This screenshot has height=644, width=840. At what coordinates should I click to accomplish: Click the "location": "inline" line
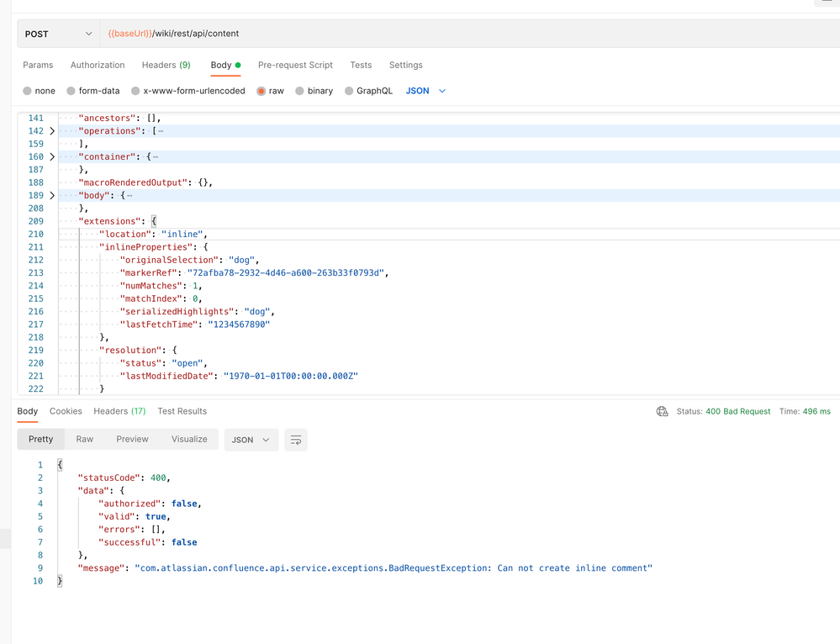(x=153, y=234)
